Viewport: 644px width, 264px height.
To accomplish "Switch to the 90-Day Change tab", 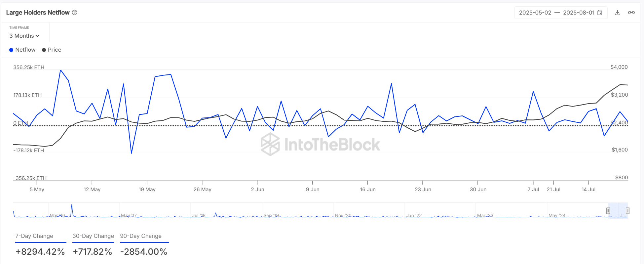I will pyautogui.click(x=141, y=236).
